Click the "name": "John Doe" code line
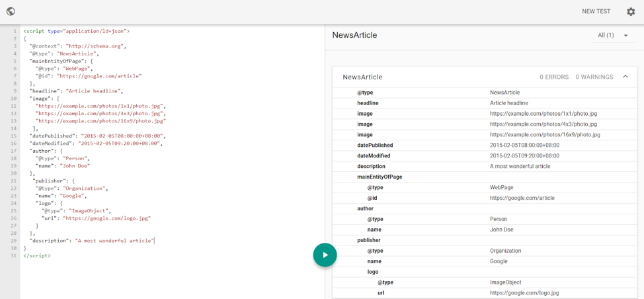 (63, 165)
